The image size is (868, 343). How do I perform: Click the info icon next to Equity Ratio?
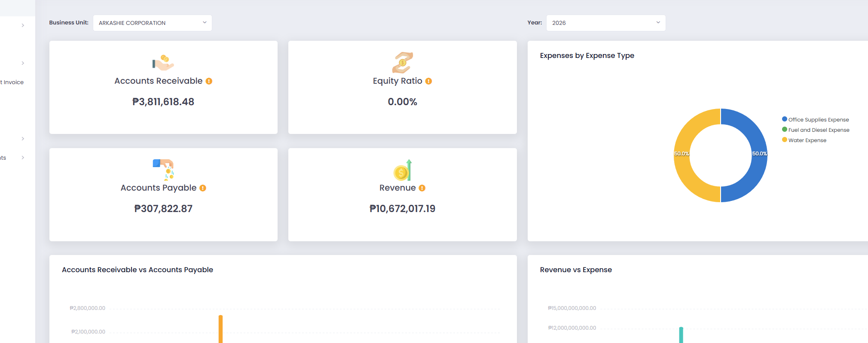coord(428,81)
